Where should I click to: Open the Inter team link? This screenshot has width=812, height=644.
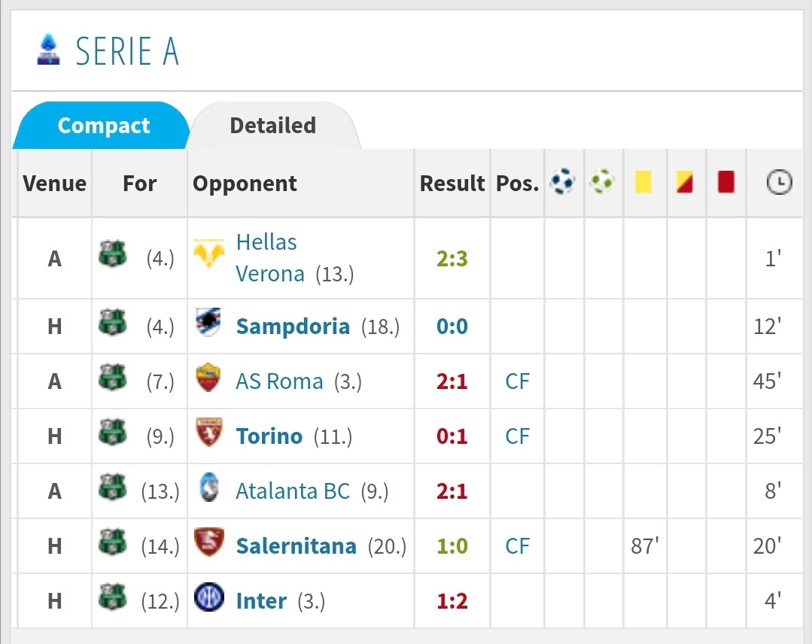(x=261, y=601)
